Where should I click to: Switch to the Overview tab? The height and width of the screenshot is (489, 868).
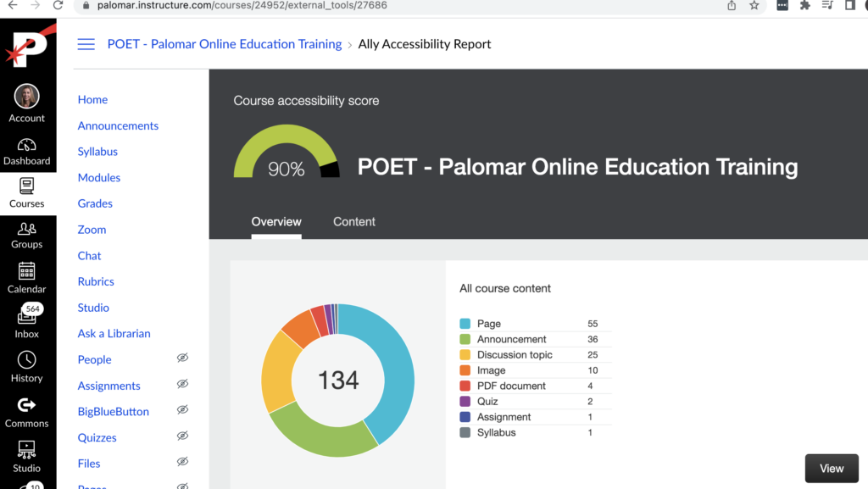point(276,222)
